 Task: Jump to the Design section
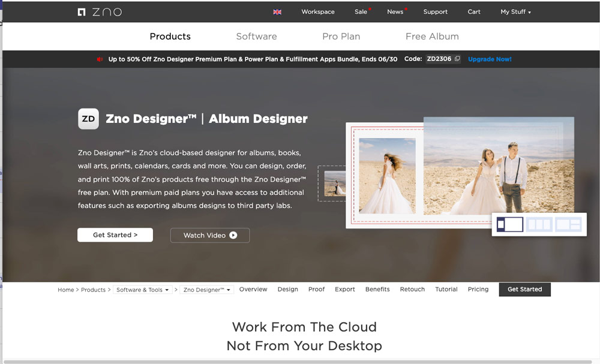pyautogui.click(x=288, y=290)
